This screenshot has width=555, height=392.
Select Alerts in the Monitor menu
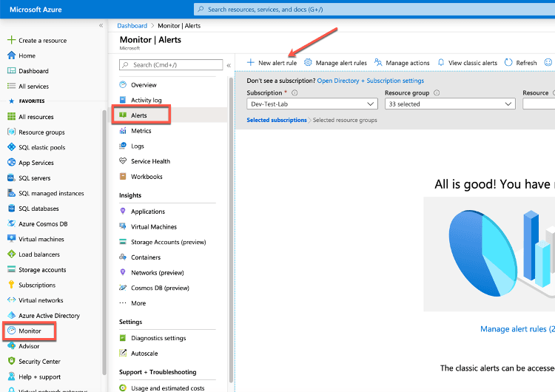point(139,115)
